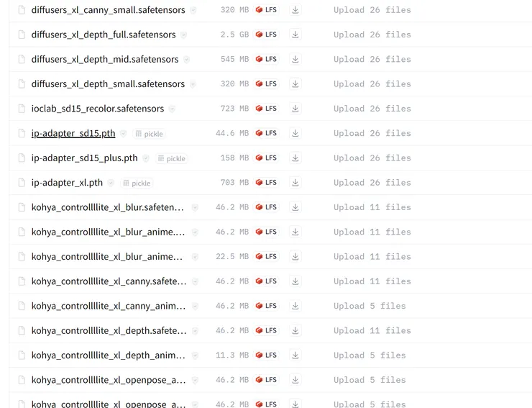Image resolution: width=532 pixels, height=408 pixels.
Task: Download ioclab_sd15_recolor.safetensors using its arrow icon
Action: pyautogui.click(x=295, y=109)
